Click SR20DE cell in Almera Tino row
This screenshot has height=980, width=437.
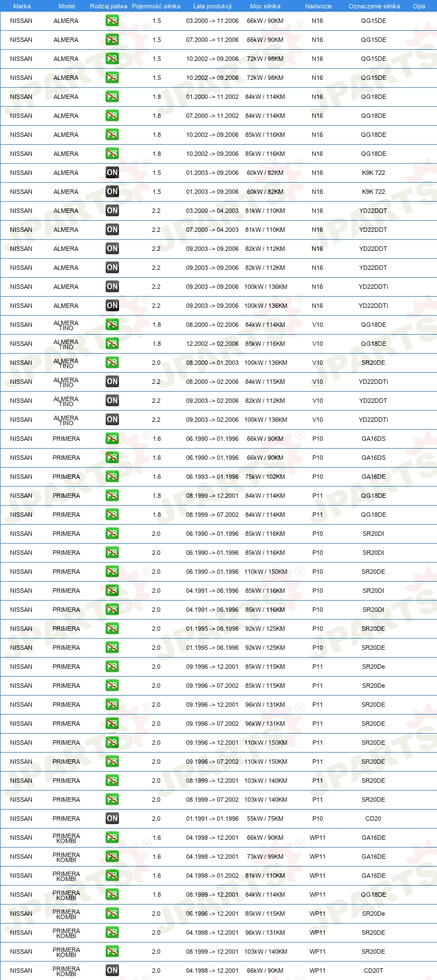click(x=373, y=363)
